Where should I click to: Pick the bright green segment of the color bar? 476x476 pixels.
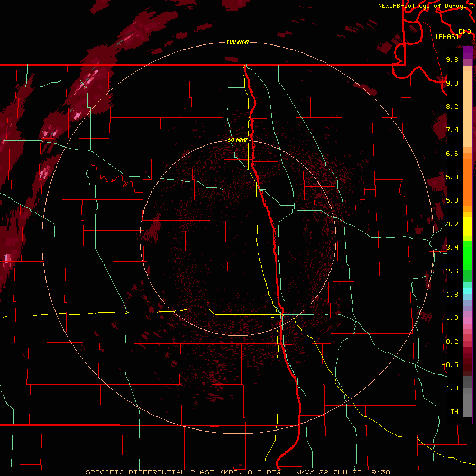467,255
